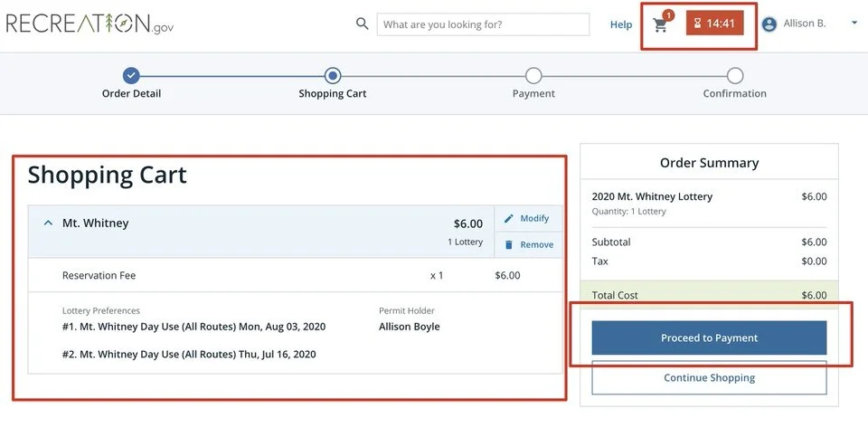The image size is (868, 437).
Task: Click lottery preference #1 Aug 03, 2020
Action: (193, 327)
